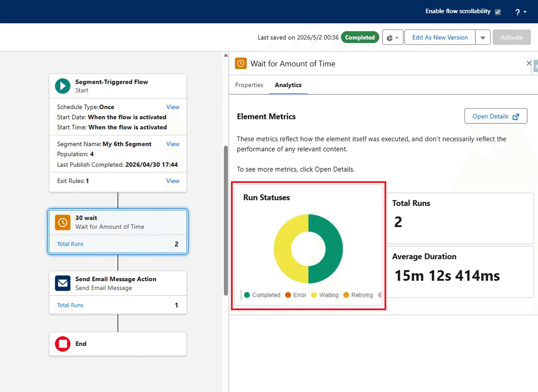
Task: Expand the help menu dropdown arrow
Action: point(525,13)
